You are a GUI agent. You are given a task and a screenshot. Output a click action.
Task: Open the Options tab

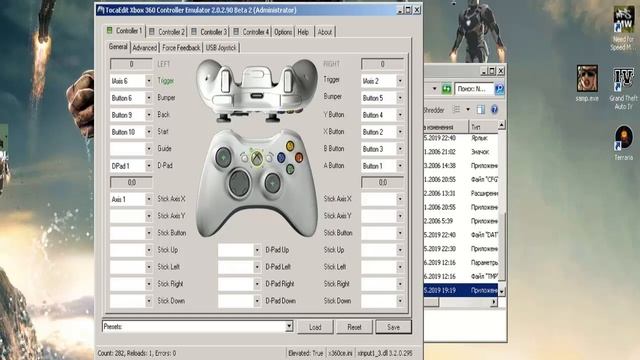click(x=283, y=32)
